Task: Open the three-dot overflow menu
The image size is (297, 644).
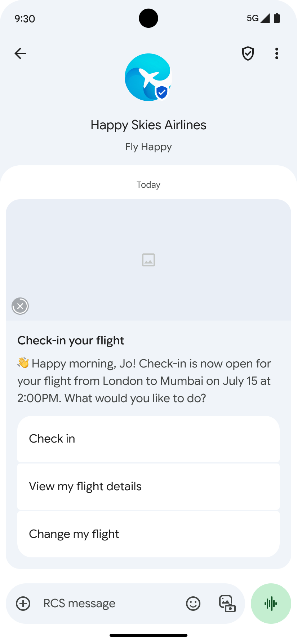Action: click(277, 53)
